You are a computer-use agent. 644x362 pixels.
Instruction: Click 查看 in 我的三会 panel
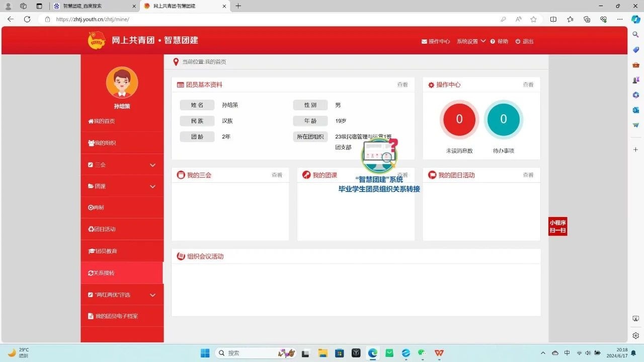tap(277, 175)
